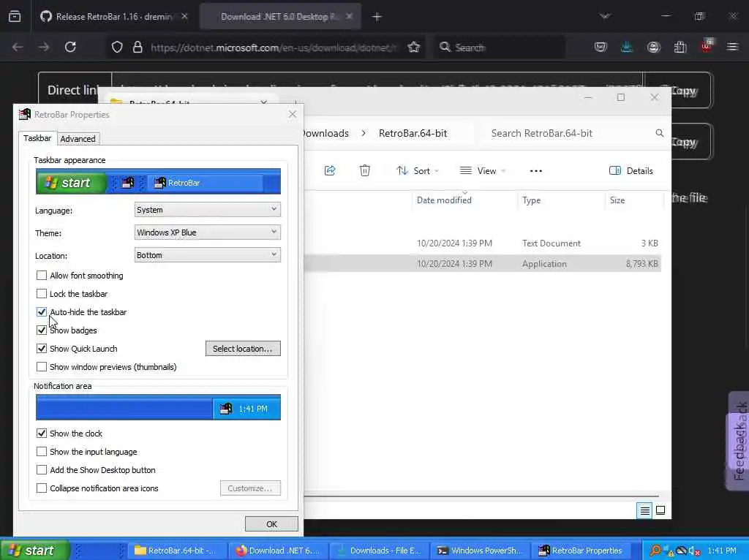Viewport: 749px width, 560px height.
Task: Click the uBlock Origin extension icon
Action: 707,46
